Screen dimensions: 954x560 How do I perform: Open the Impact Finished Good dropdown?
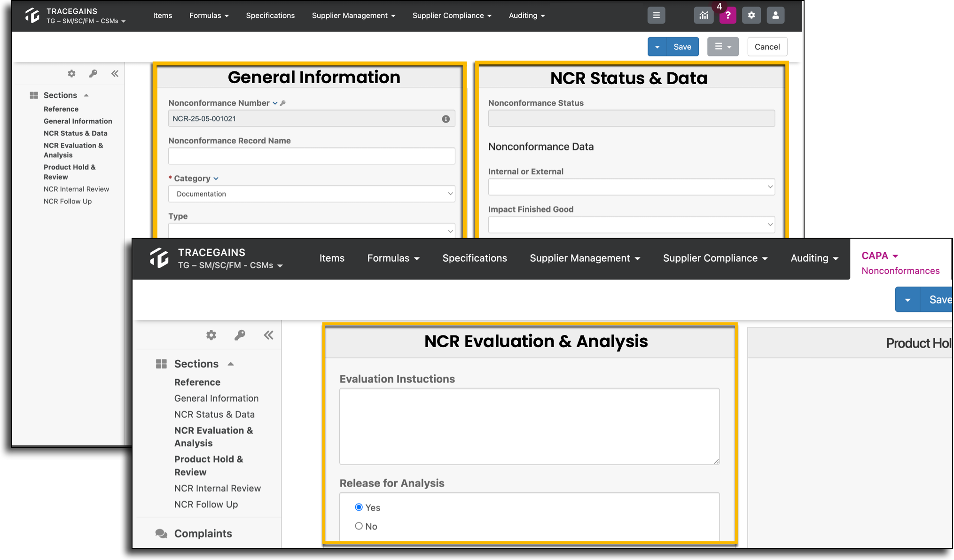tap(631, 224)
